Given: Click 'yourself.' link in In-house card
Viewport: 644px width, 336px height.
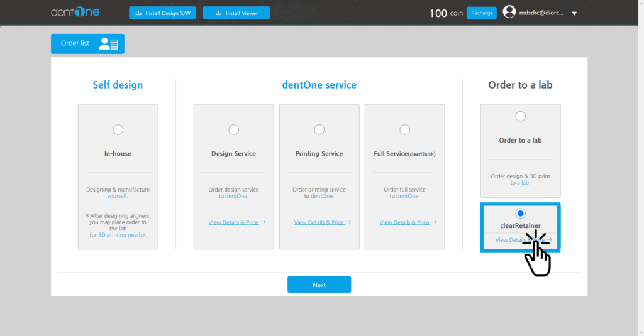Looking at the screenshot, I should 118,196.
